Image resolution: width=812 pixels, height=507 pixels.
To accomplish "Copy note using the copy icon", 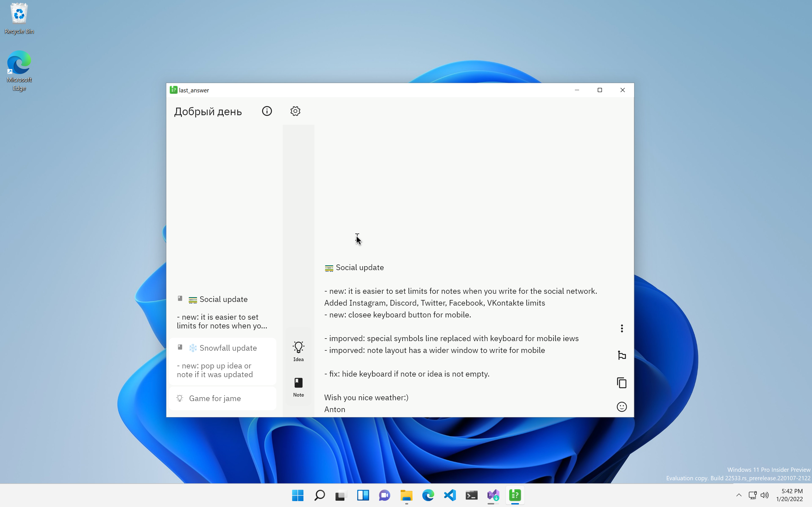I will coord(622,383).
